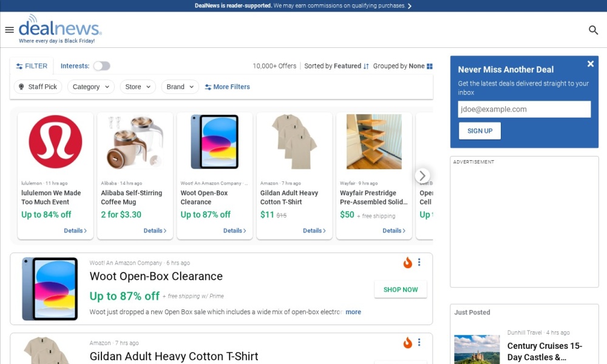Click the SHOP NOW button

point(401,289)
